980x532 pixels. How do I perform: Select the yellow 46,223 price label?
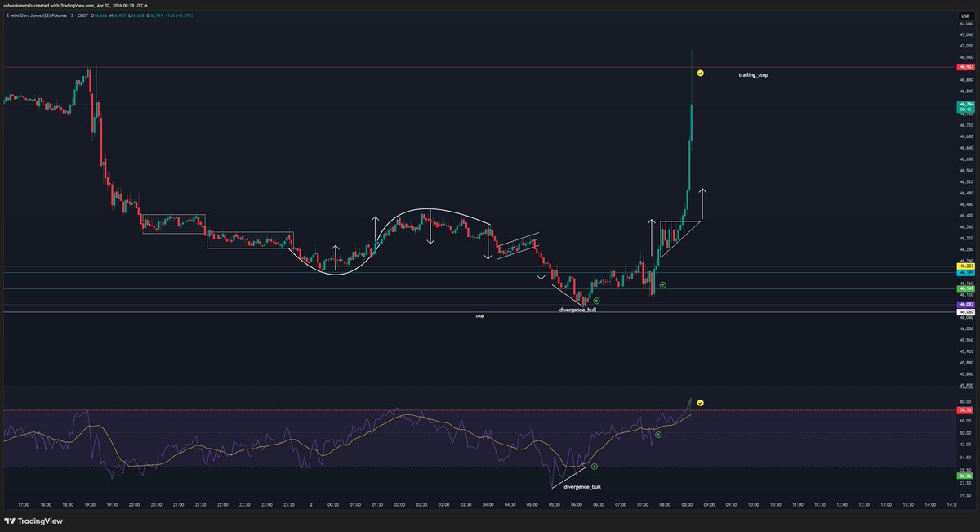[967, 266]
